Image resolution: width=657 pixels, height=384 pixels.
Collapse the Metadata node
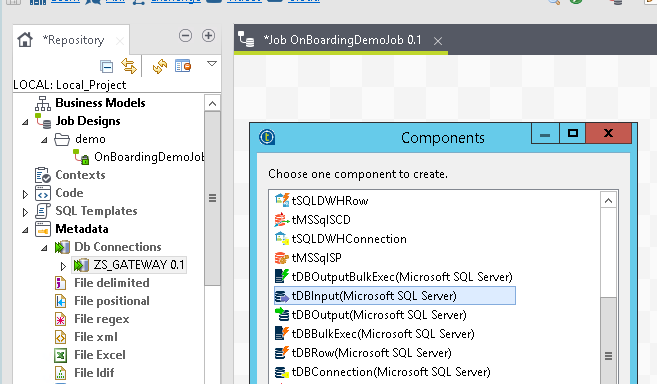tap(25, 230)
